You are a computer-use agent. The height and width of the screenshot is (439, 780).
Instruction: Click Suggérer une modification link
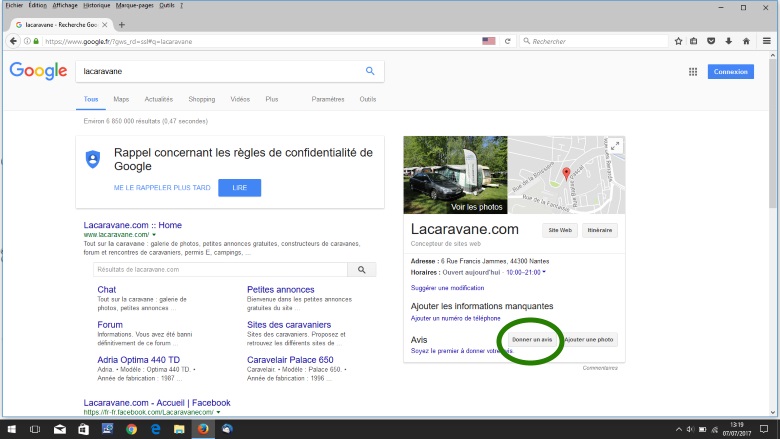pyautogui.click(x=447, y=288)
